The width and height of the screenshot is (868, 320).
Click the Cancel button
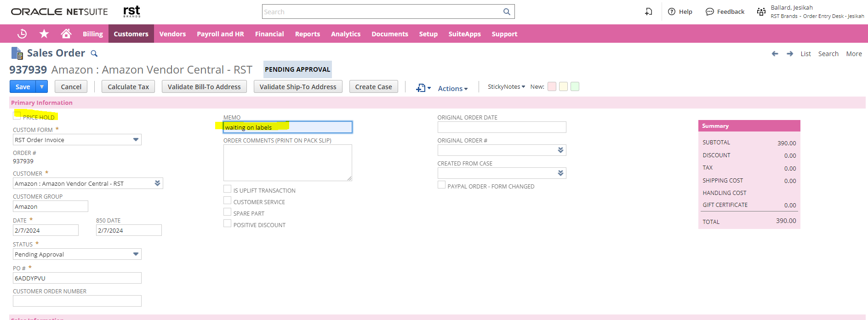click(71, 86)
